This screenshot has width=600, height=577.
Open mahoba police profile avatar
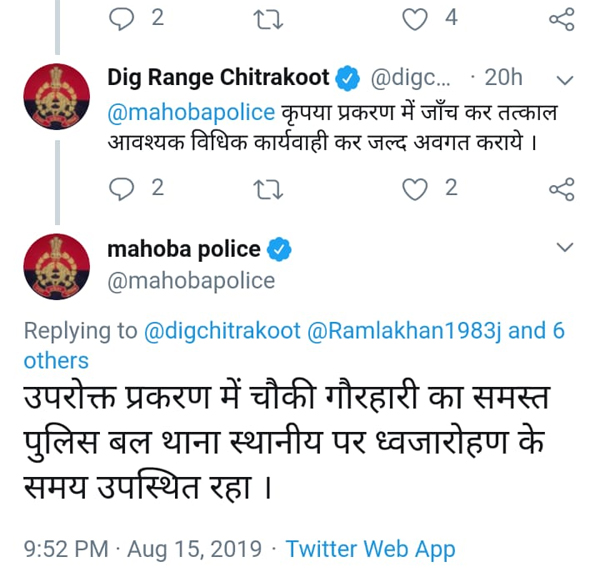[x=57, y=267]
